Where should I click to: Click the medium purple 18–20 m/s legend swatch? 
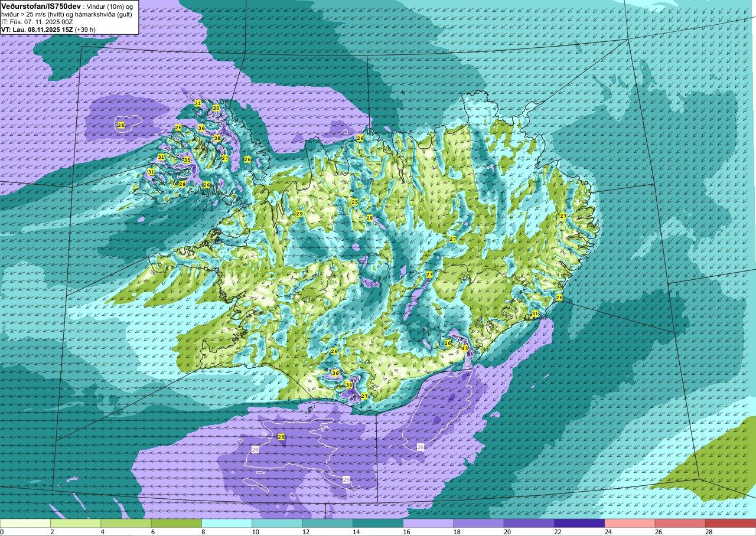(479, 523)
